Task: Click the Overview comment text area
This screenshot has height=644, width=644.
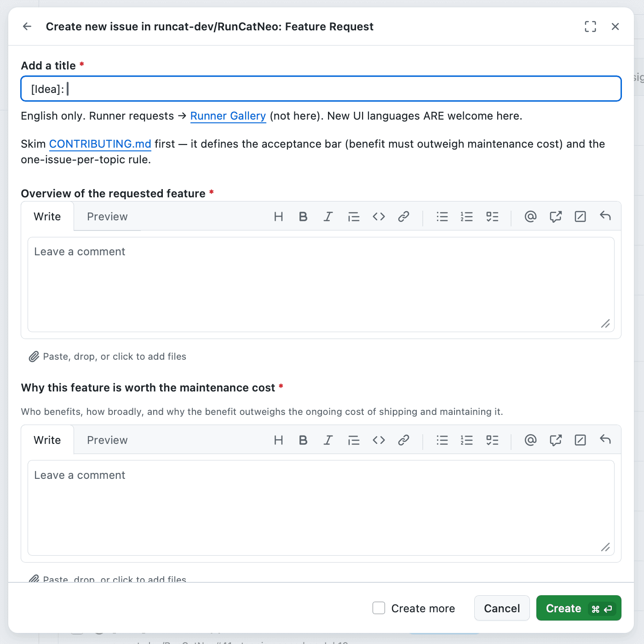Action: (x=321, y=284)
